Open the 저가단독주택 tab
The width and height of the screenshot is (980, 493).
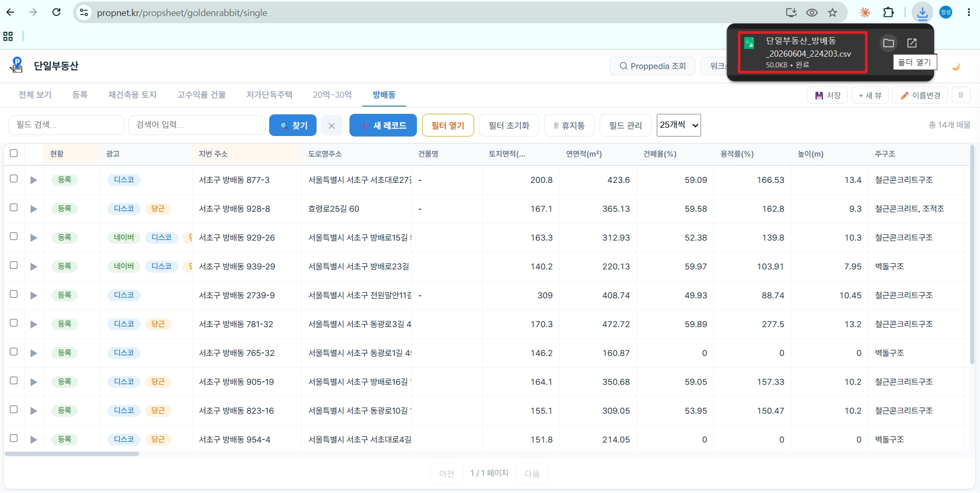click(x=269, y=95)
